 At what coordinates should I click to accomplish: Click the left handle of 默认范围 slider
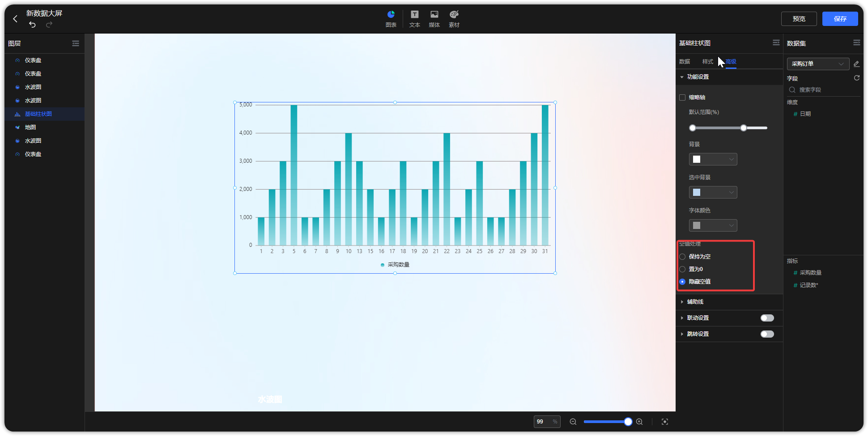point(693,128)
